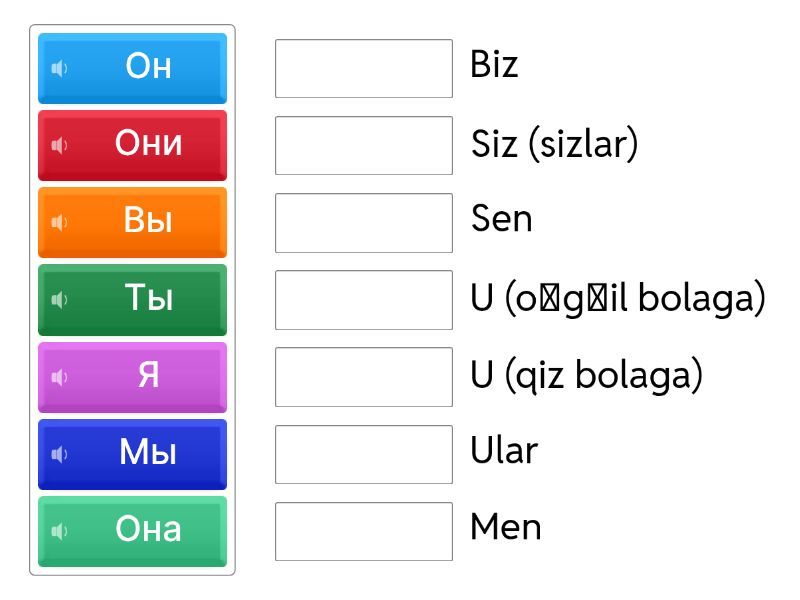Click answer box for U (o'g'il bolaga)
This screenshot has height=600, width=800.
tap(364, 299)
